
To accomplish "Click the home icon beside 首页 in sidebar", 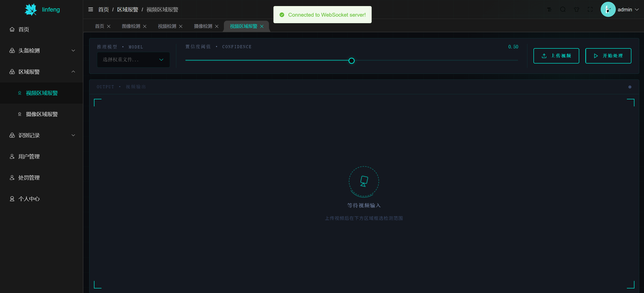I will click(x=12, y=30).
